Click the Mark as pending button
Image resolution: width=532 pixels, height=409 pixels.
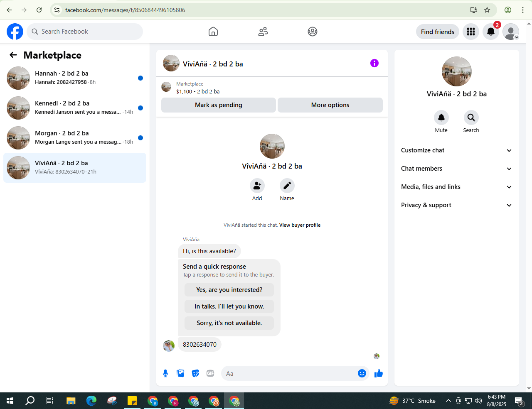[x=219, y=105]
